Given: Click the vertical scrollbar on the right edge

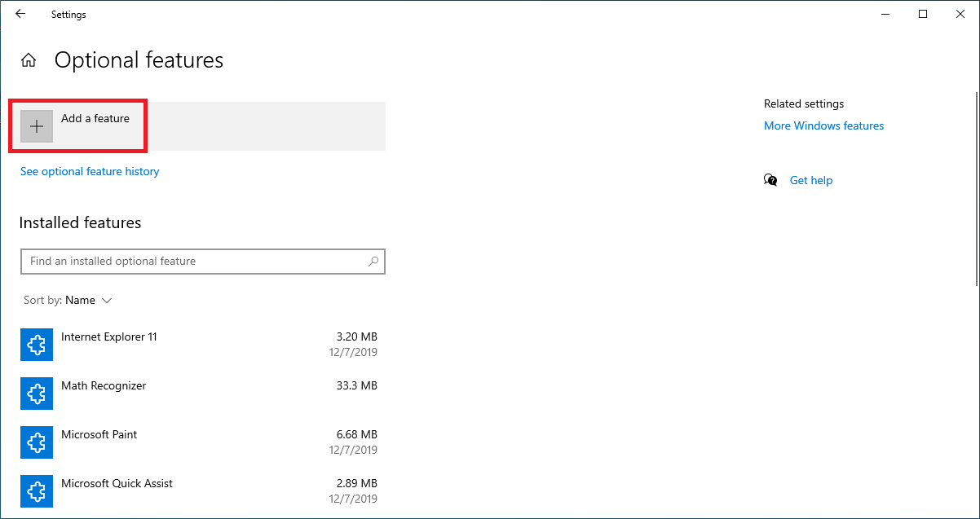Looking at the screenshot, I should 975,163.
